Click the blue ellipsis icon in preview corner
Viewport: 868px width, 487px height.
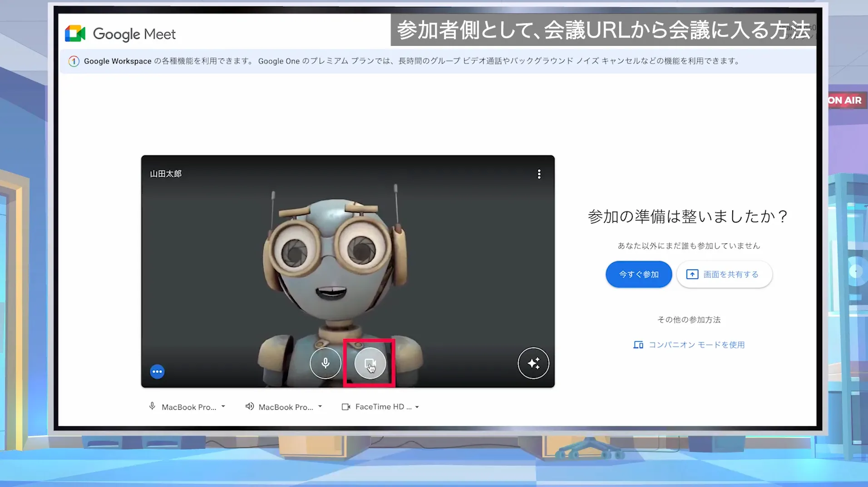tap(157, 371)
